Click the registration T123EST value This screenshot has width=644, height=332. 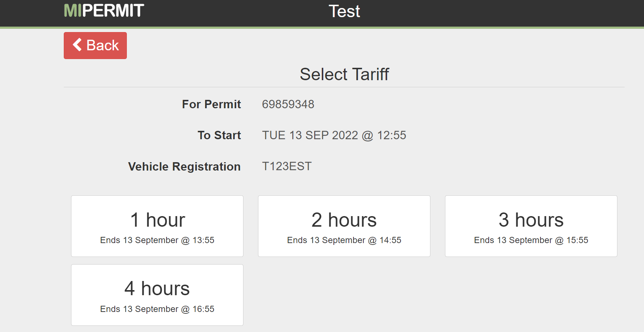pyautogui.click(x=287, y=166)
